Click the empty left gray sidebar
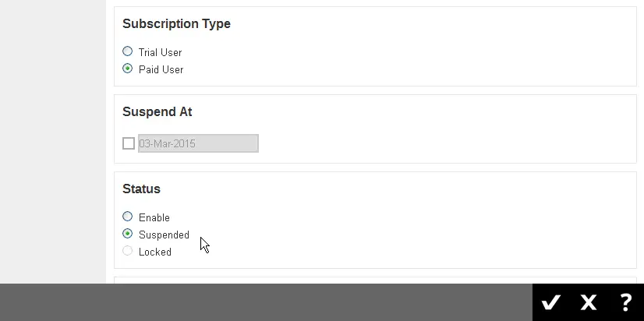Viewport: 644px width, 321px height. [x=52, y=140]
